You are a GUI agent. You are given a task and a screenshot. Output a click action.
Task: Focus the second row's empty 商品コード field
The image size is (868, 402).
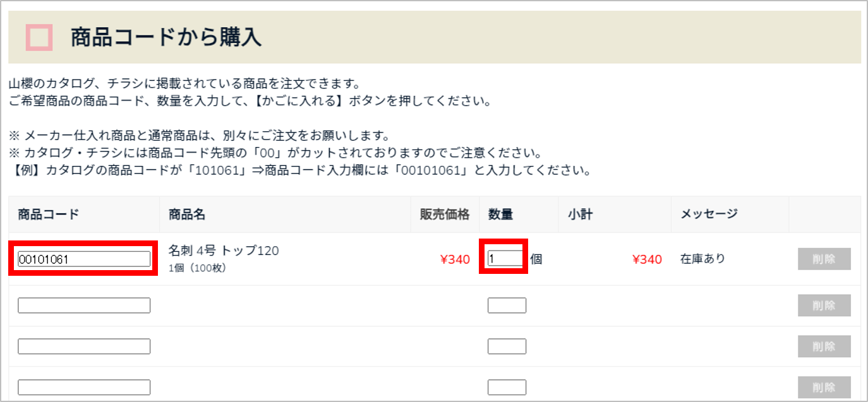(x=84, y=305)
